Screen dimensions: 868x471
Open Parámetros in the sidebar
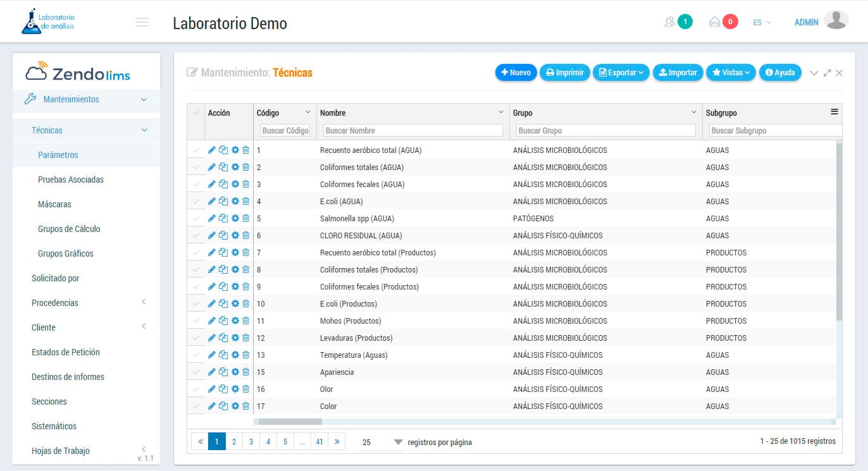point(58,155)
